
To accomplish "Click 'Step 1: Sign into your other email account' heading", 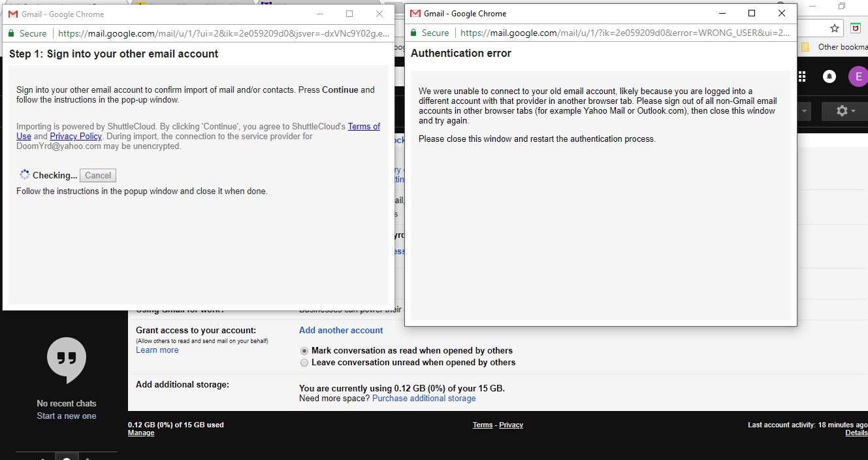I will click(x=114, y=54).
